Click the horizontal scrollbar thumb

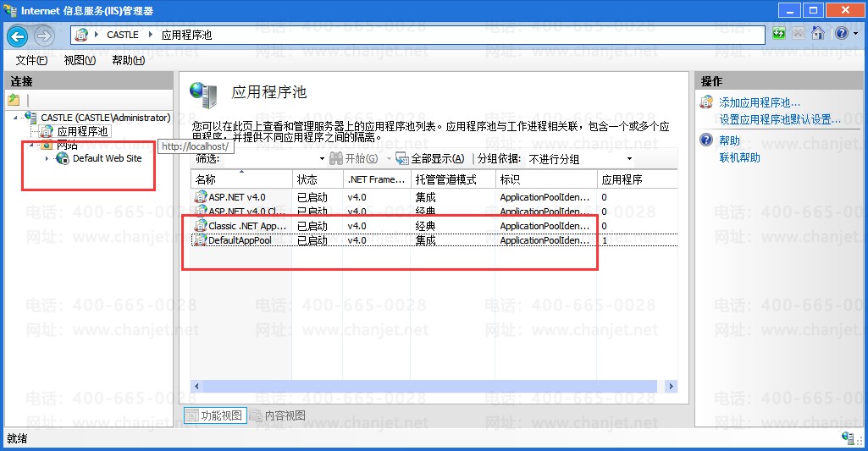pos(429,386)
